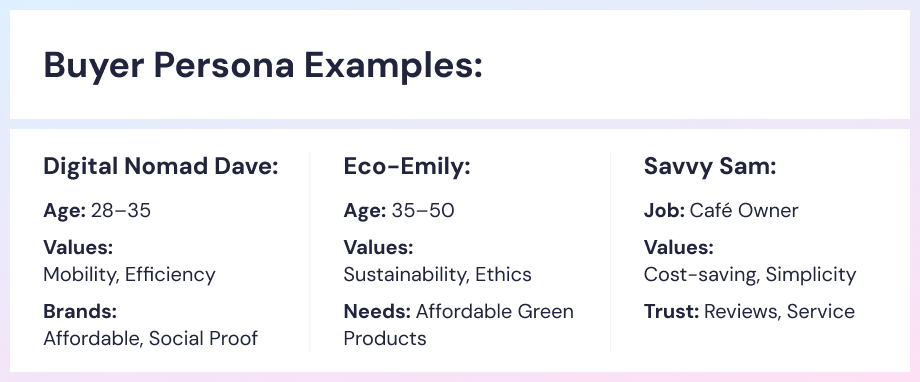920x382 pixels.
Task: Click the 'Buyer Persona Examples:' heading
Action: pos(263,65)
